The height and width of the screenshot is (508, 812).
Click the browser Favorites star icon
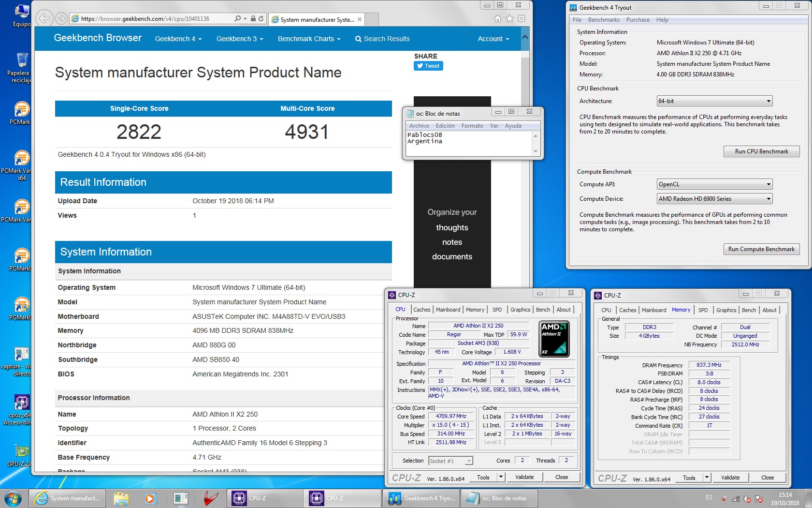[509, 18]
